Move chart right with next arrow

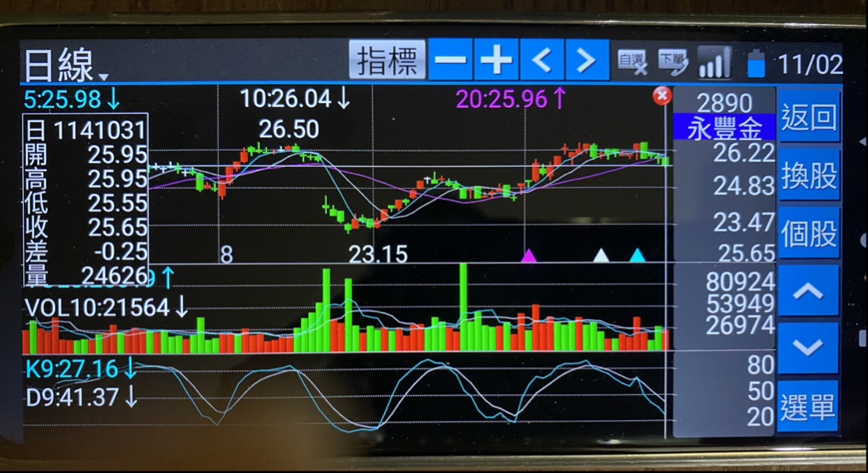coord(586,60)
